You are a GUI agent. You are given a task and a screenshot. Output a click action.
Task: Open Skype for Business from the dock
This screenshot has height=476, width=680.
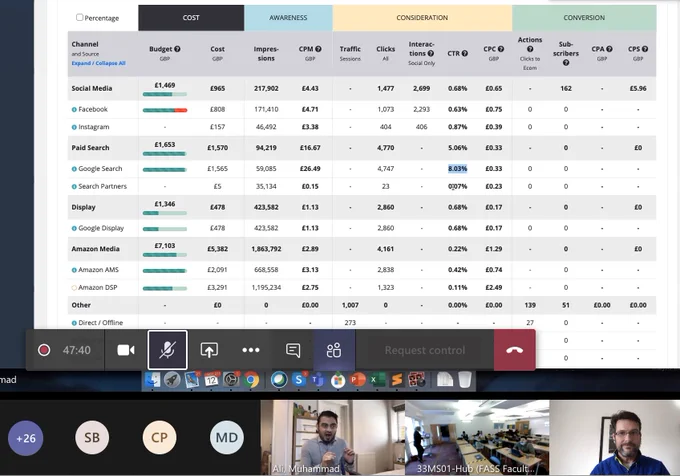[x=299, y=380]
